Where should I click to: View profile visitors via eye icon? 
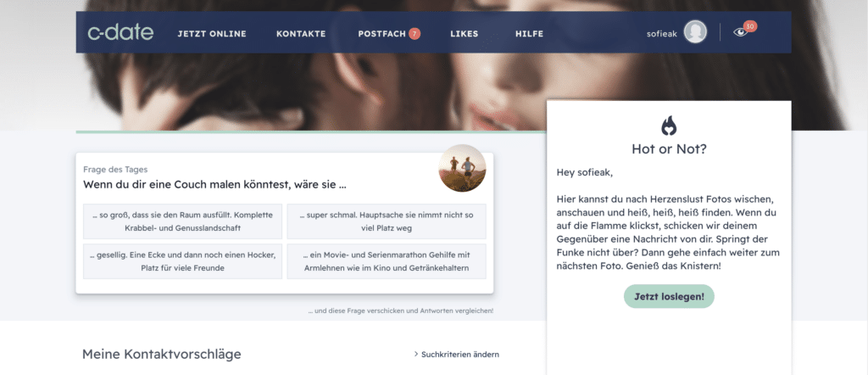point(740,32)
